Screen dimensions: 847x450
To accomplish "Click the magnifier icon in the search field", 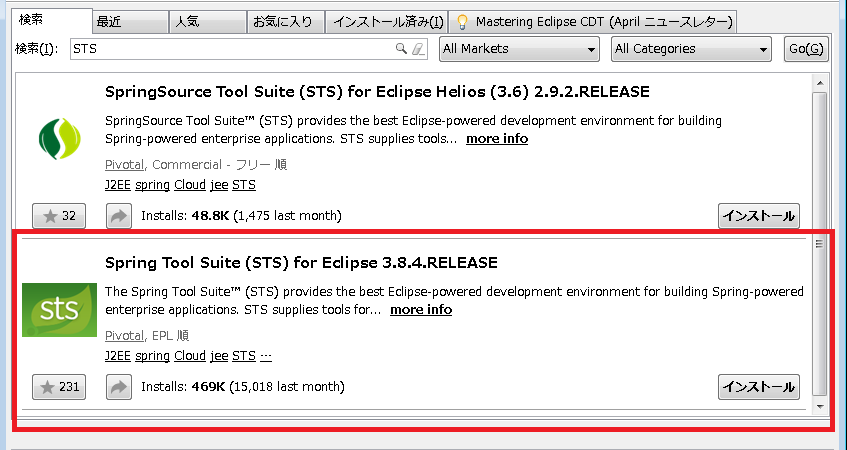I will (401, 49).
